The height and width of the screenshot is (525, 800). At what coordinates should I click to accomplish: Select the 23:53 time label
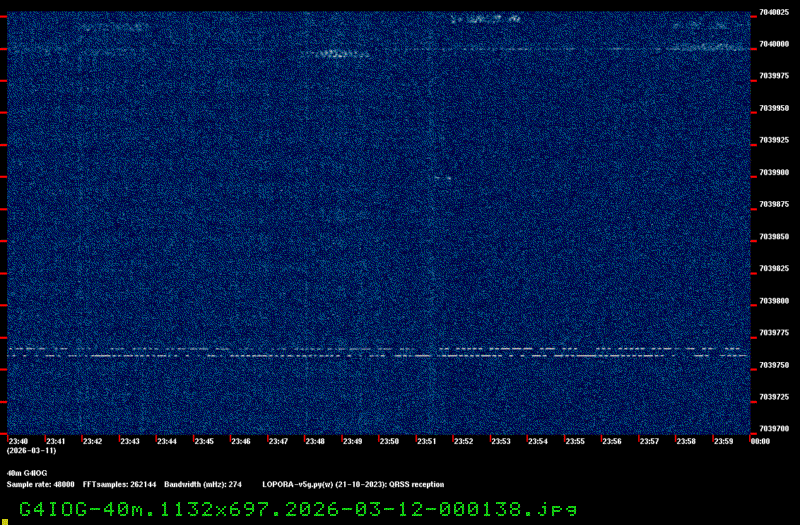coord(501,441)
